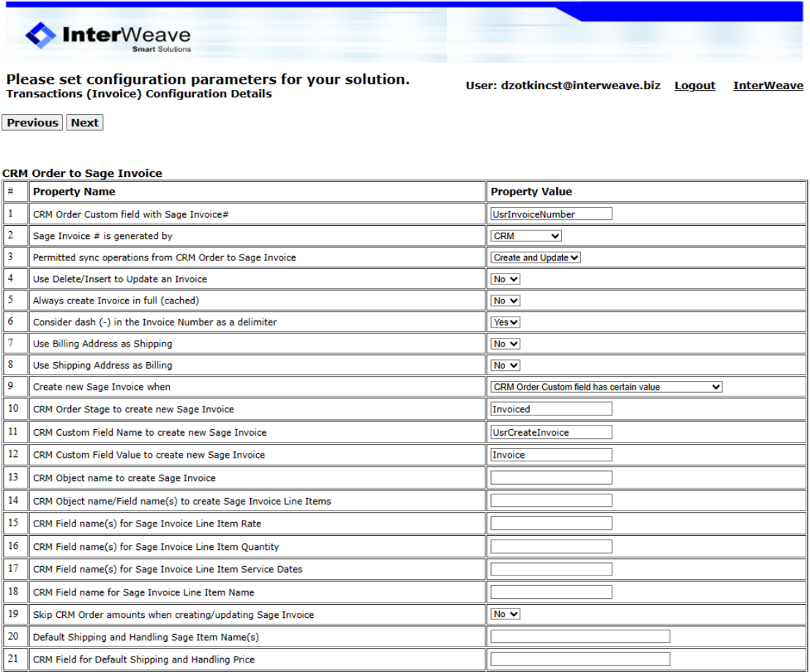Image resolution: width=810 pixels, height=672 pixels.
Task: Click the CRM Order Stage input field
Action: pyautogui.click(x=551, y=409)
